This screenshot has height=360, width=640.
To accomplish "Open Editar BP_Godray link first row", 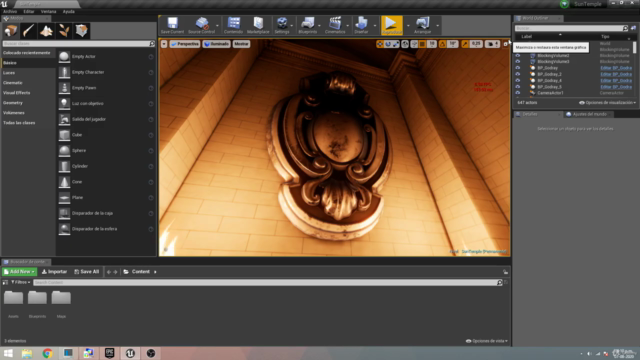I will point(616,68).
